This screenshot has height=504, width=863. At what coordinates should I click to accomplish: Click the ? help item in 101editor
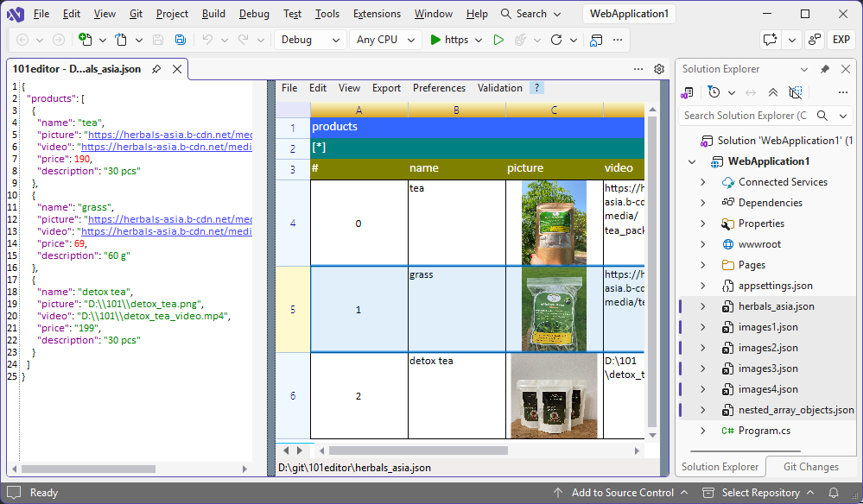pyautogui.click(x=536, y=88)
